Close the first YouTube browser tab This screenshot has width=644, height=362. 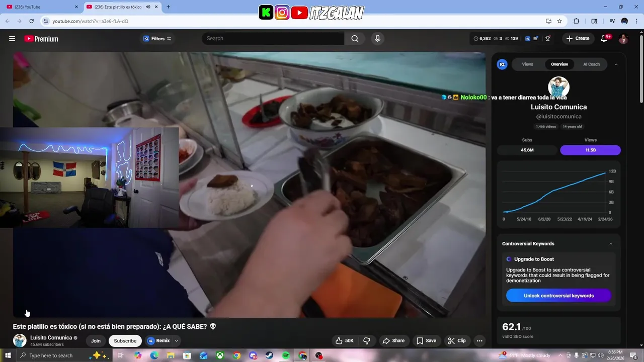pos(76,7)
